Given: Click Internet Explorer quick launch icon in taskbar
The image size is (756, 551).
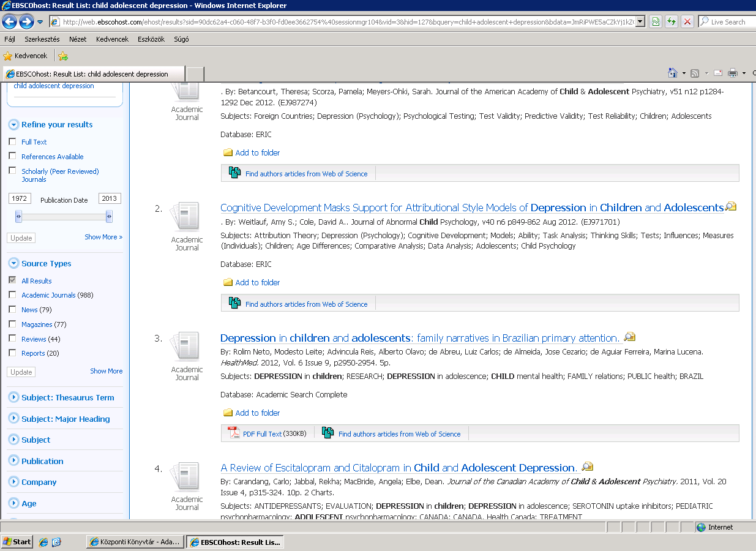Looking at the screenshot, I should tap(43, 542).
